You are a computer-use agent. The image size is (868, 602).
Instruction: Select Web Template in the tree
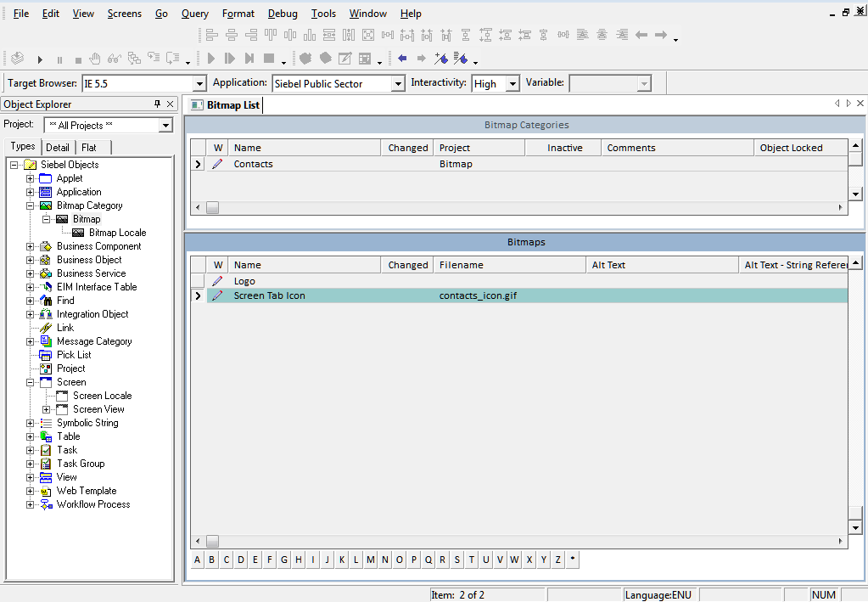click(87, 491)
